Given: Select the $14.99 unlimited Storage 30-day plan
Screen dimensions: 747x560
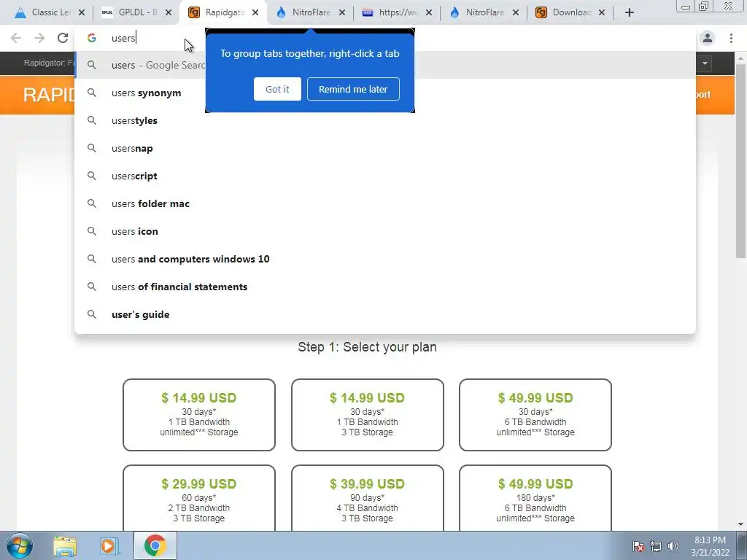Looking at the screenshot, I should click(x=199, y=415).
